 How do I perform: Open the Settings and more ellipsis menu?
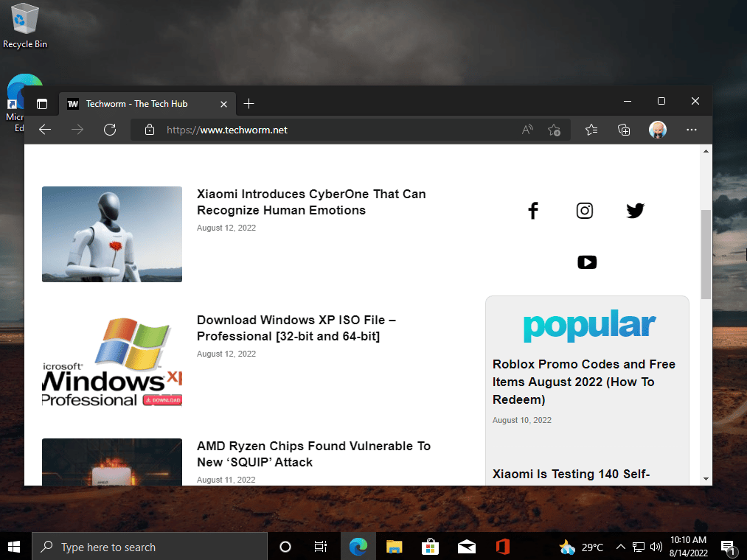(691, 130)
